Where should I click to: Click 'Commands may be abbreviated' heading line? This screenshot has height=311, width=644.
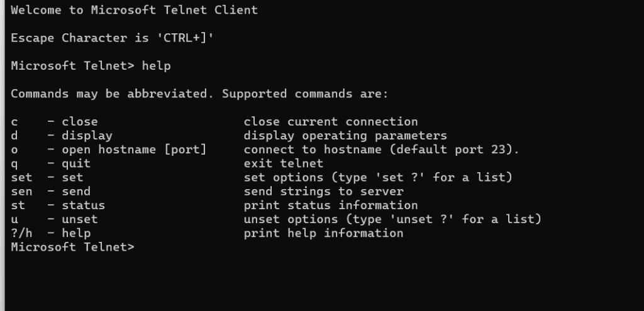[199, 94]
